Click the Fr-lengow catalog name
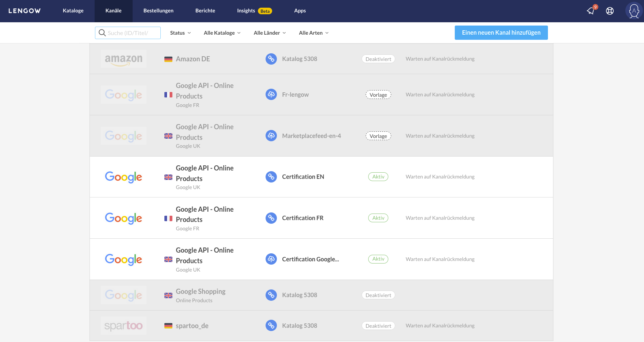 [296, 95]
